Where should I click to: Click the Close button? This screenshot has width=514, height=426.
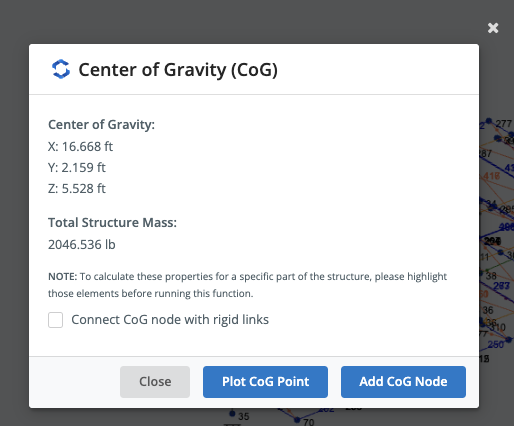[155, 382]
